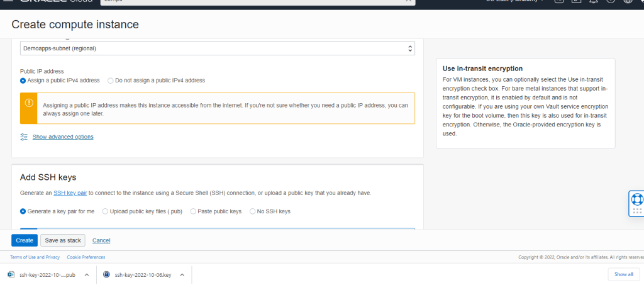
Task: Cancel the instance creation
Action: point(101,240)
